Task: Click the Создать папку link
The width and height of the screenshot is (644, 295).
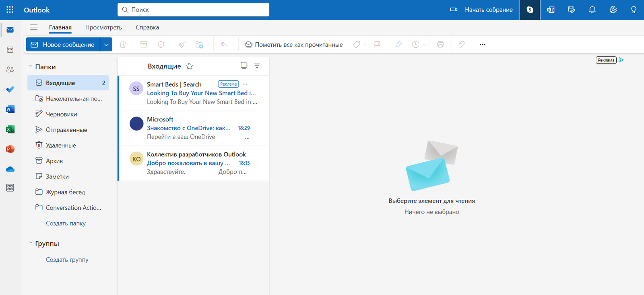Action: click(x=66, y=223)
